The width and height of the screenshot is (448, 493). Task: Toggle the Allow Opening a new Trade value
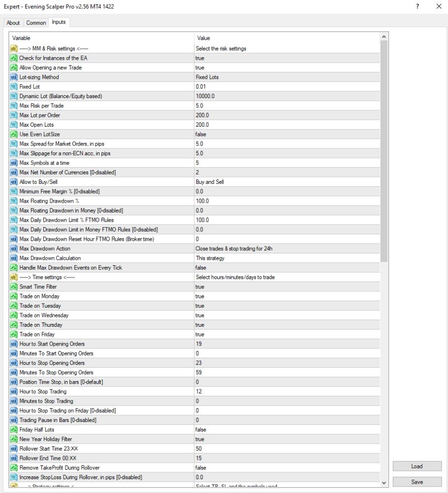(x=287, y=68)
